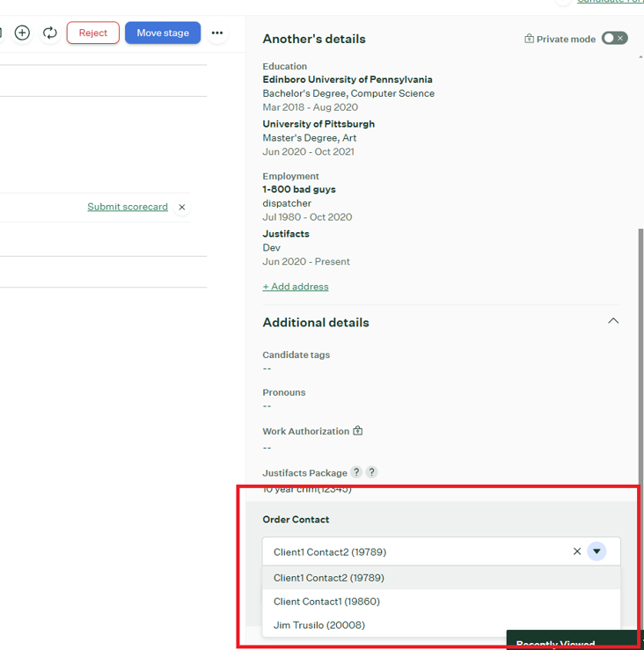
Task: Click the Order Contact dropdown arrow
Action: point(596,551)
